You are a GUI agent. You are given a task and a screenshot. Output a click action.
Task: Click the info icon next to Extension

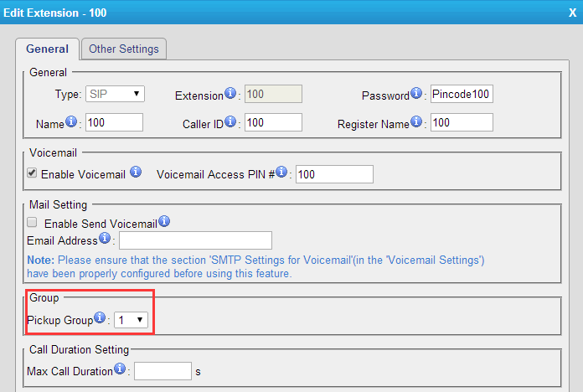(230, 93)
